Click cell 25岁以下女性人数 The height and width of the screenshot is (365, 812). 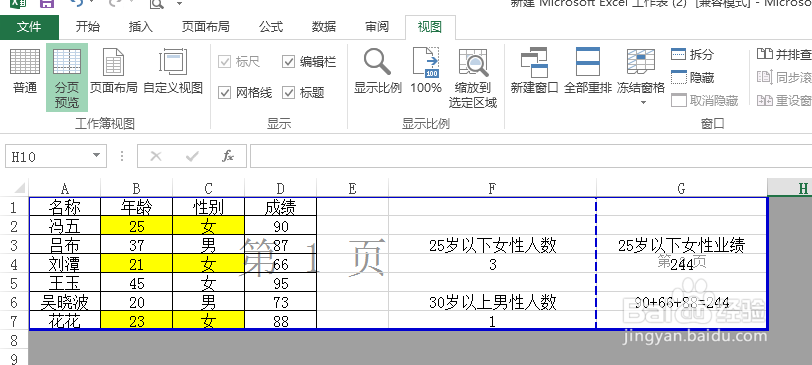click(492, 245)
